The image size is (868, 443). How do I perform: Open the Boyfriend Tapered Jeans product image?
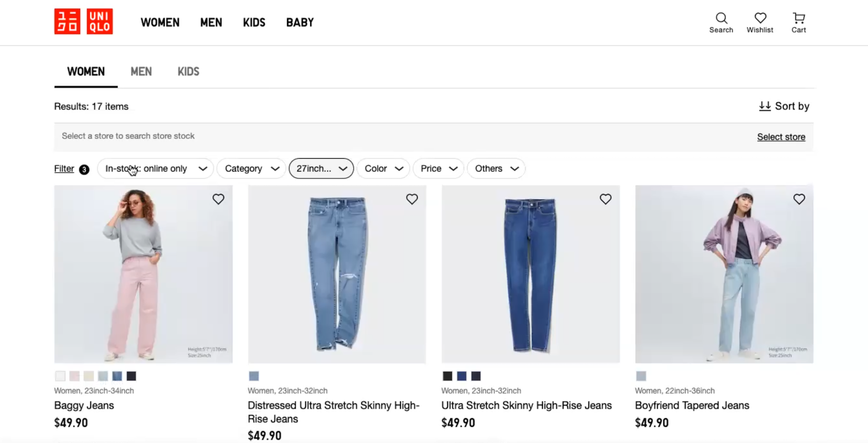click(724, 274)
